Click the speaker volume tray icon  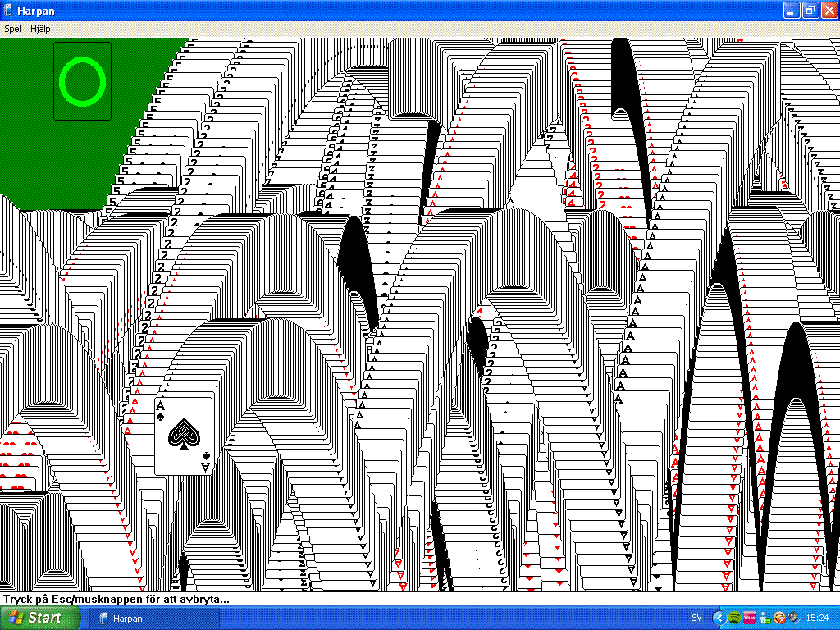(x=793, y=618)
